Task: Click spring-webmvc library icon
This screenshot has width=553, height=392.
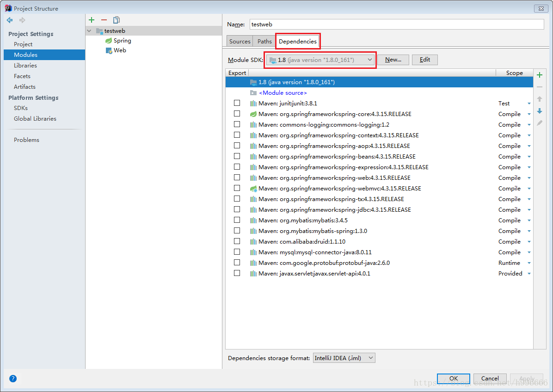Action: pyautogui.click(x=253, y=189)
